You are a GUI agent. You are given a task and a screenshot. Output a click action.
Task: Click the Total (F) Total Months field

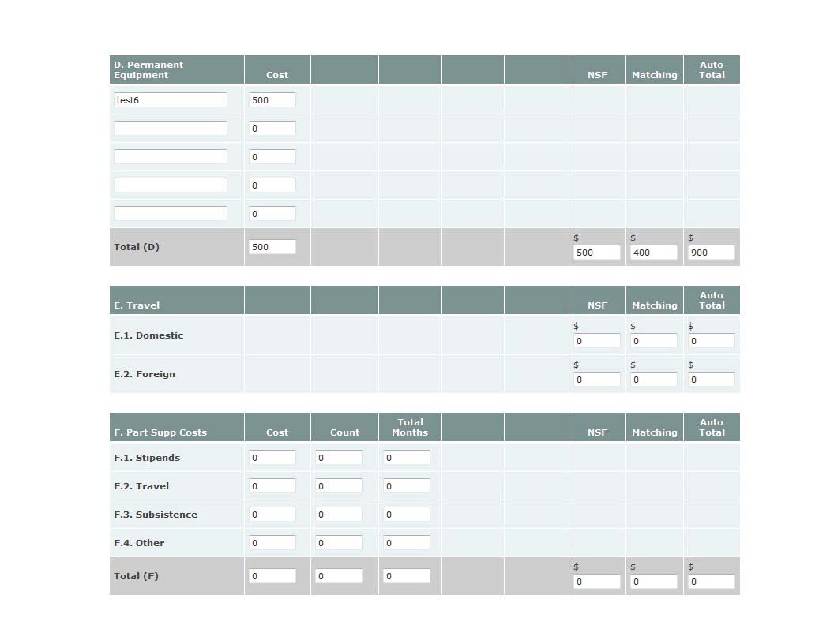tap(407, 576)
